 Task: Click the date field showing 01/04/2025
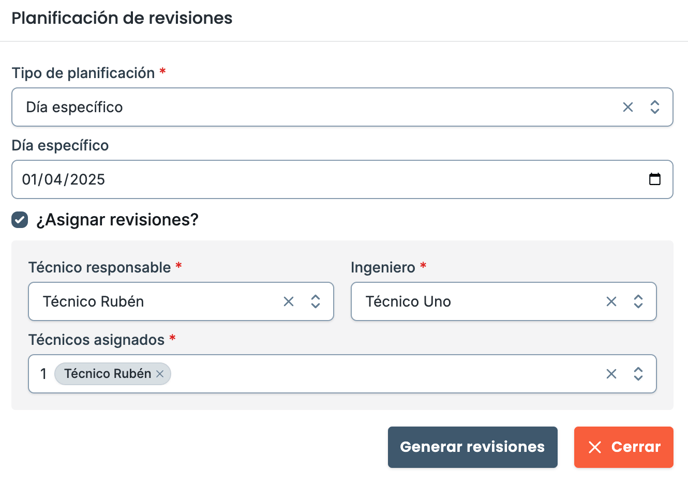(342, 179)
